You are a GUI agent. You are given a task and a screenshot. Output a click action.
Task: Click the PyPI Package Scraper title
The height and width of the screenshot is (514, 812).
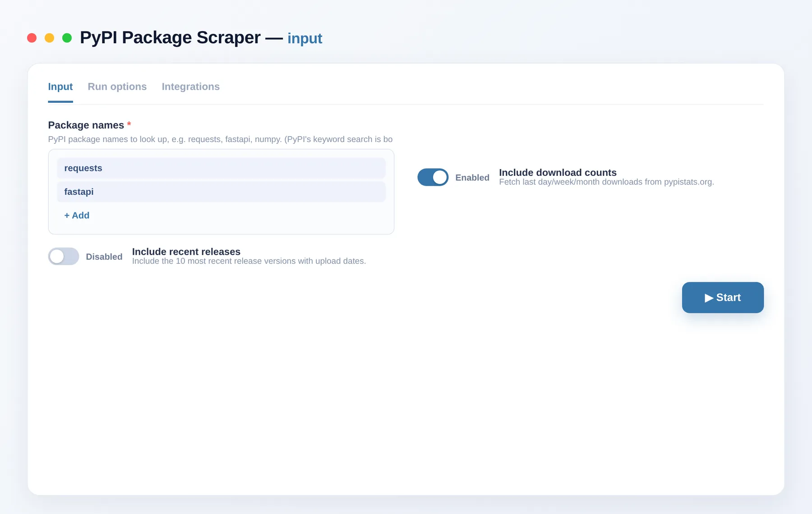(170, 37)
